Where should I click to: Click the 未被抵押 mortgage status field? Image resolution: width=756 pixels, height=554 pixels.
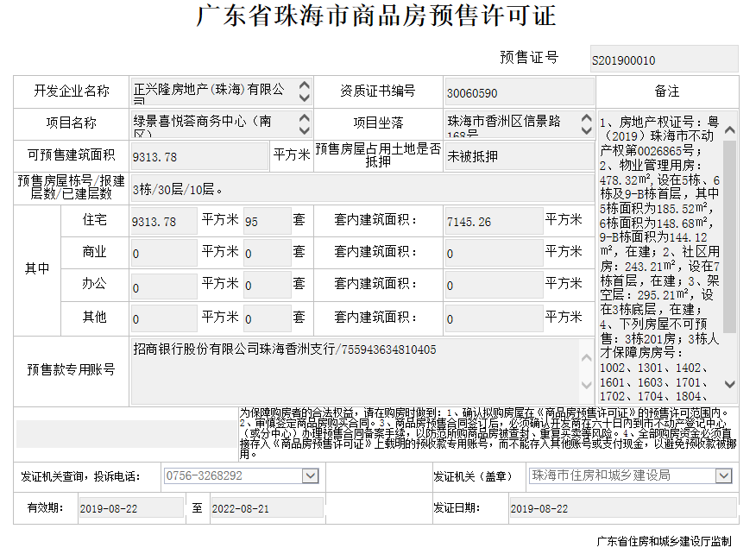[519, 156]
